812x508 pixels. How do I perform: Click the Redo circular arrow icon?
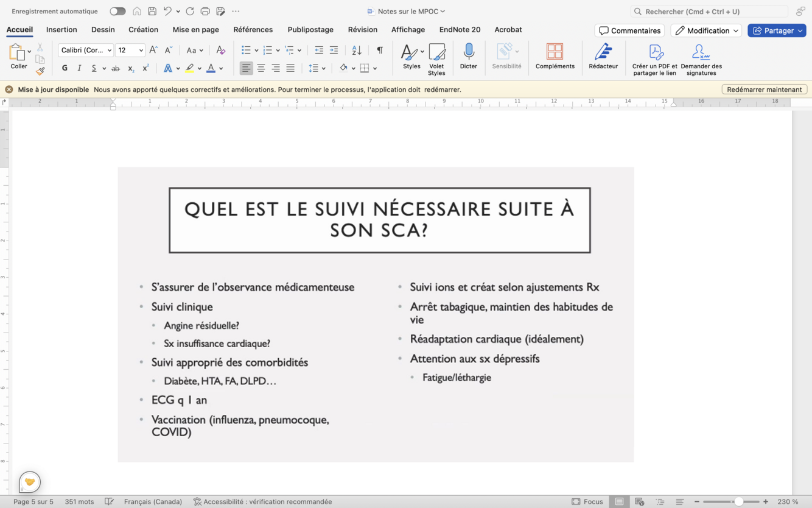(190, 12)
